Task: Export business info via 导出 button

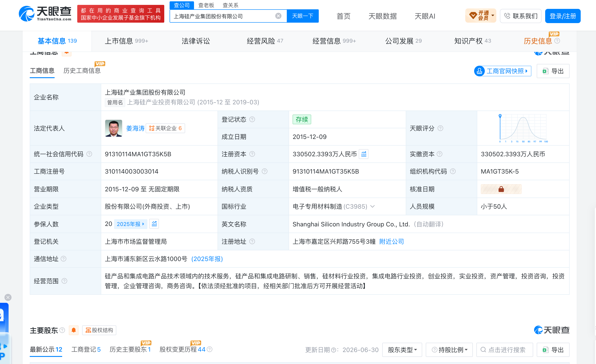Action: point(553,71)
